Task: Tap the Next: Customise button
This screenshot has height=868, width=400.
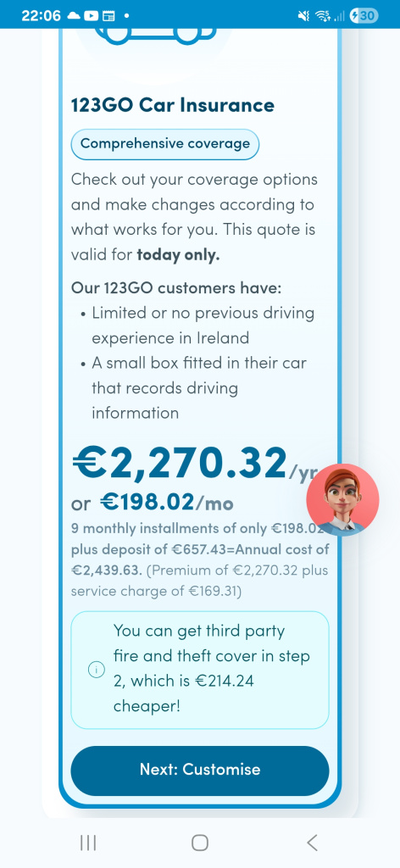Action: 200,770
